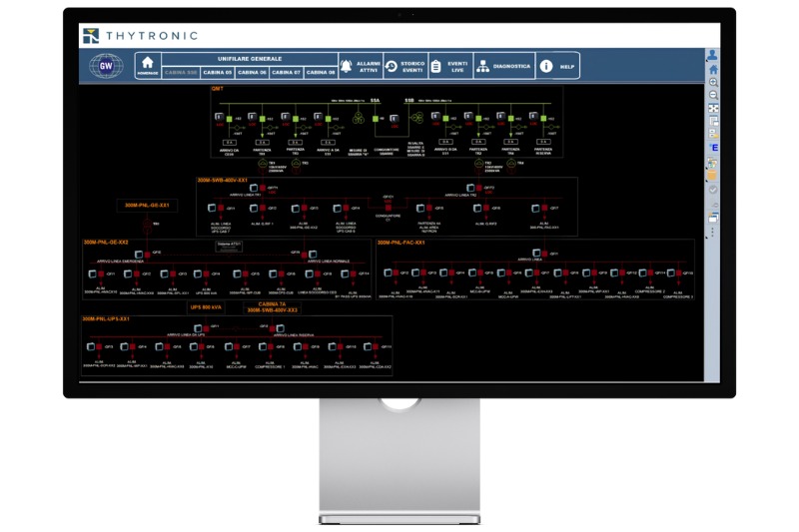Click the UPS 800 kVA label box
799x532 pixels.
pyautogui.click(x=206, y=307)
